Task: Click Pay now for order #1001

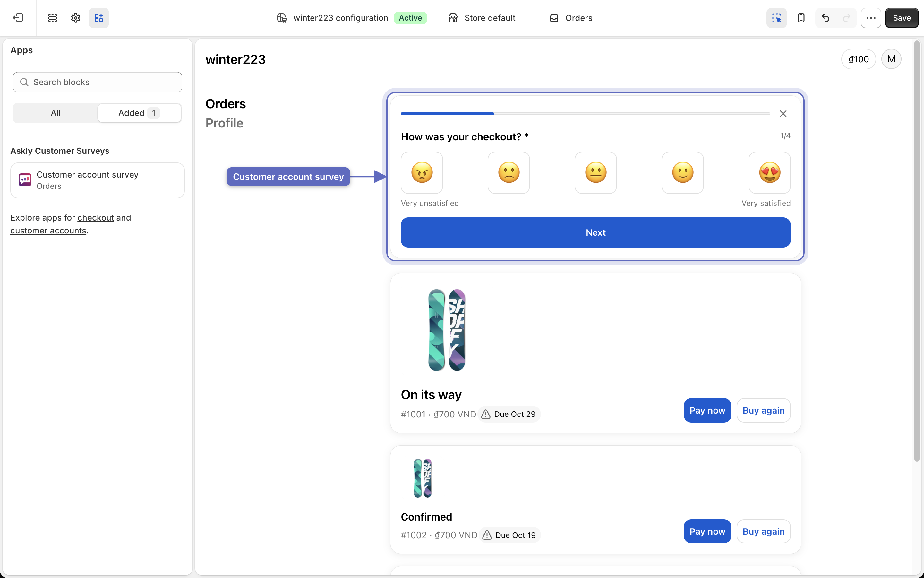Action: pyautogui.click(x=707, y=411)
